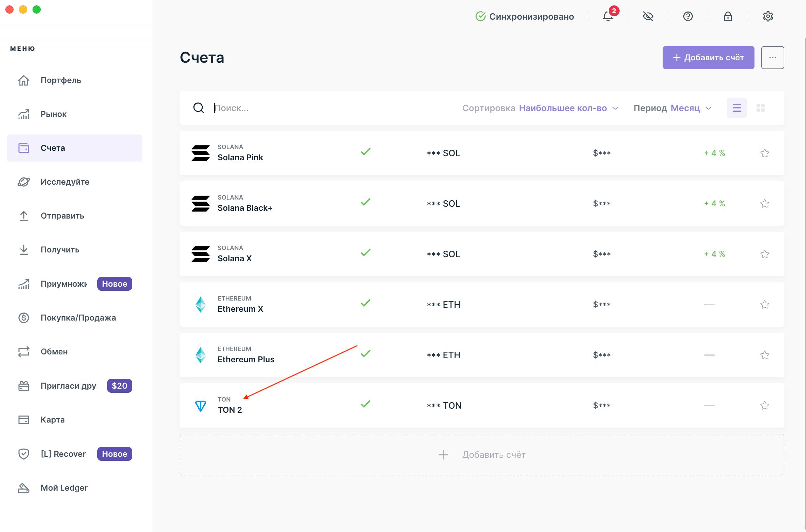Open the TON 2 account name
806x532 pixels.
[x=230, y=410]
